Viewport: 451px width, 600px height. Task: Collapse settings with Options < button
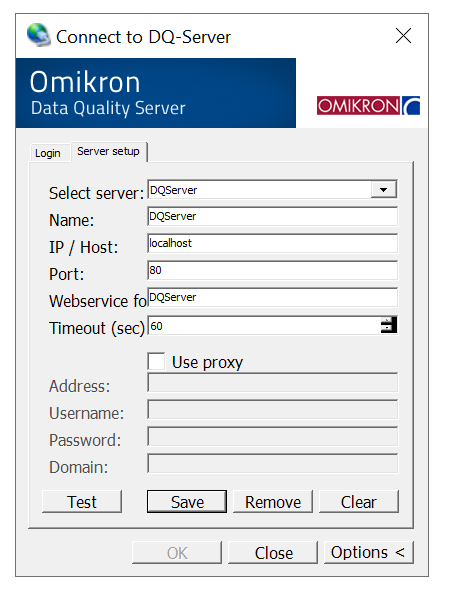click(x=368, y=552)
